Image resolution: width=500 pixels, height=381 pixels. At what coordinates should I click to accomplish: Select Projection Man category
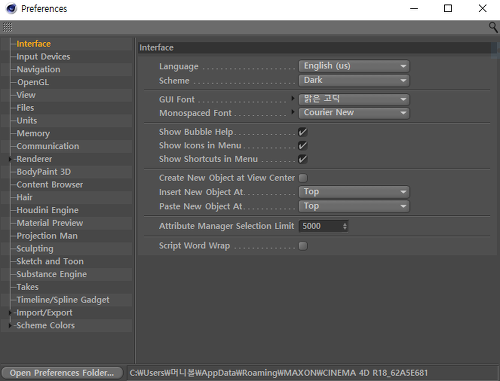[47, 236]
